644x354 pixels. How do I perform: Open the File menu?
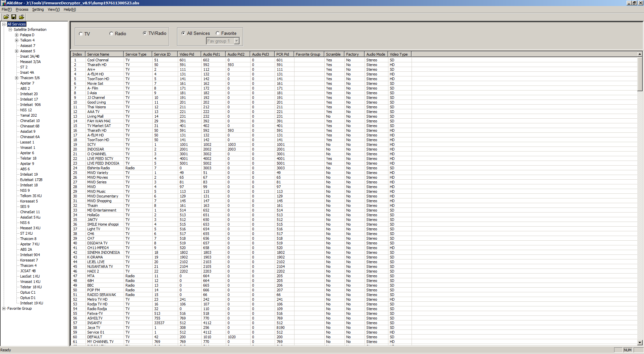[x=6, y=9]
